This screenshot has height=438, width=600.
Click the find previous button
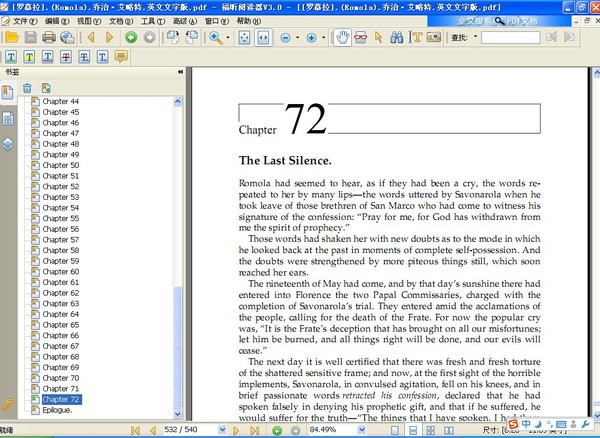coord(551,37)
